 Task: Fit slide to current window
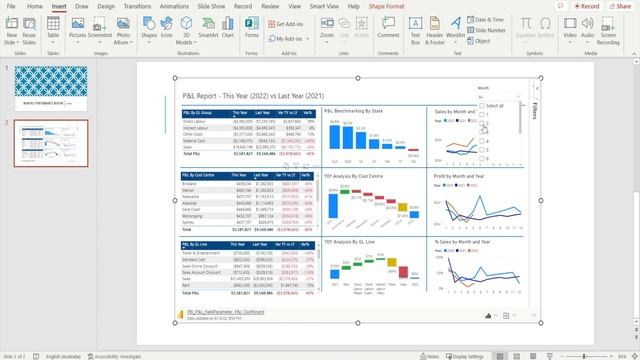635,356
